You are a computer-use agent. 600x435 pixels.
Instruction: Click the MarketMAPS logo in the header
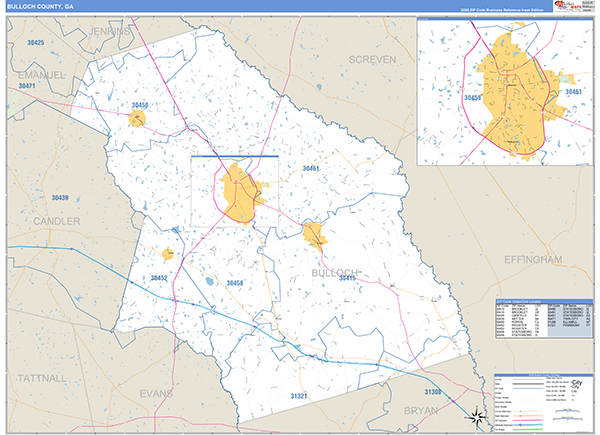568,5
